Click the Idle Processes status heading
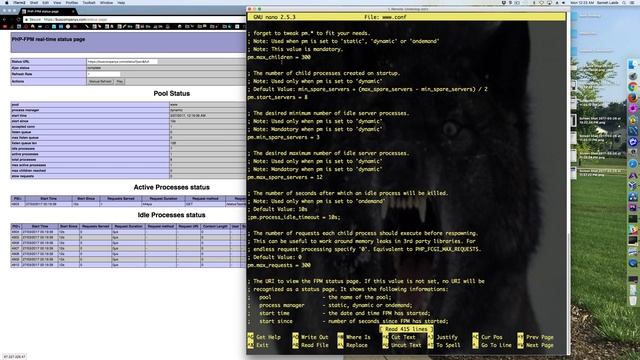The image size is (640, 360). (x=171, y=215)
